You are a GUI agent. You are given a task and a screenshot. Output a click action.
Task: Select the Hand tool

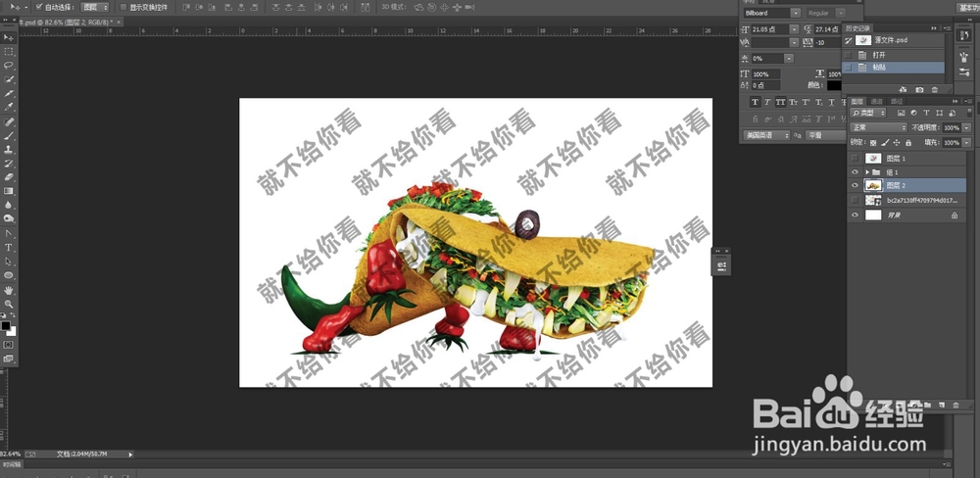point(9,290)
